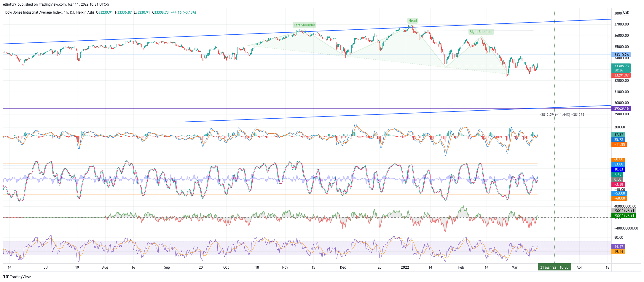Click the green 75511707.91 value label

click(624, 216)
